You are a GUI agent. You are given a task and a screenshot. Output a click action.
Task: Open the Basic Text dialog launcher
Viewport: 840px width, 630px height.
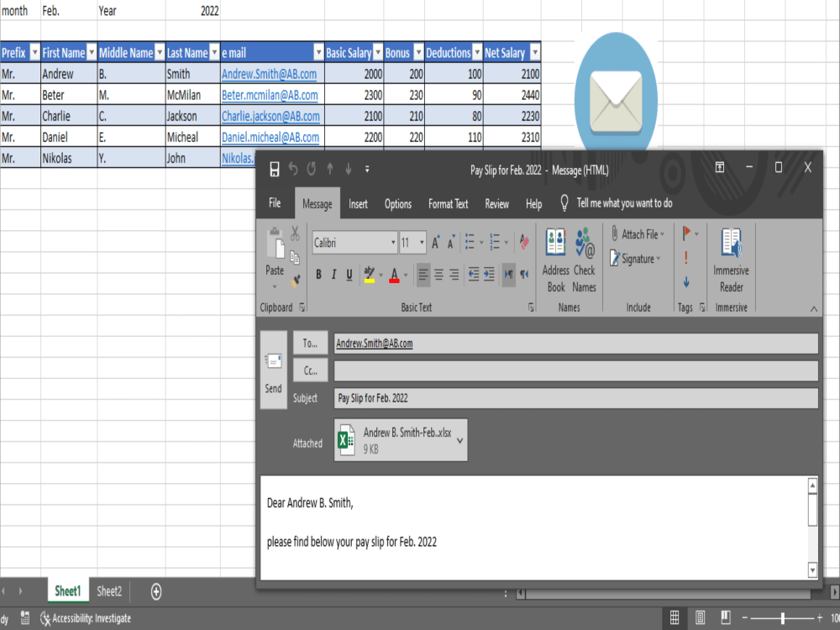[532, 307]
